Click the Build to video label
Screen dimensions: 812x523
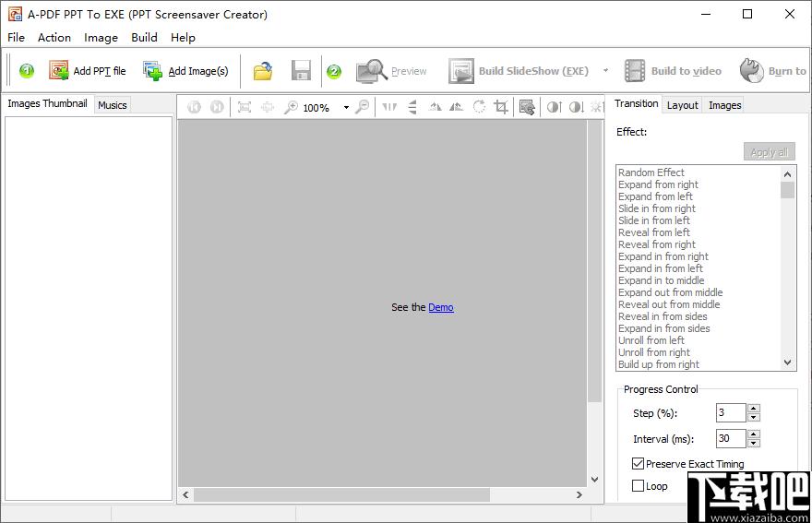point(687,71)
